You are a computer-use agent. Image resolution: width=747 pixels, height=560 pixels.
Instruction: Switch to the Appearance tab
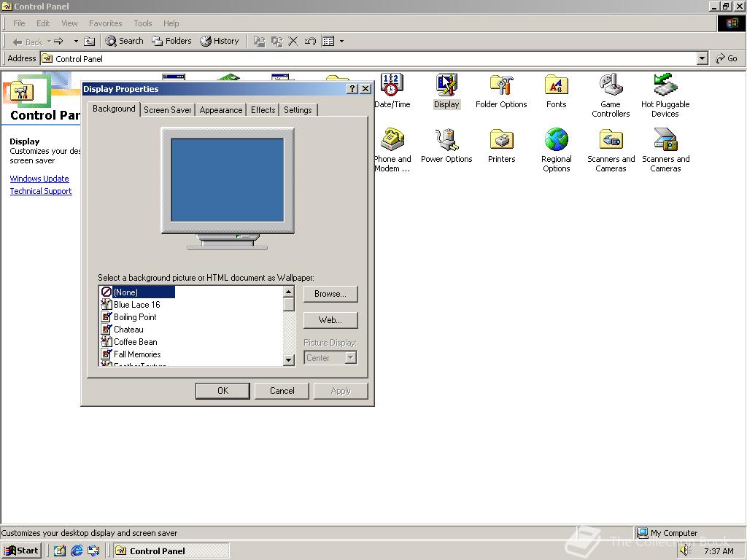point(220,110)
